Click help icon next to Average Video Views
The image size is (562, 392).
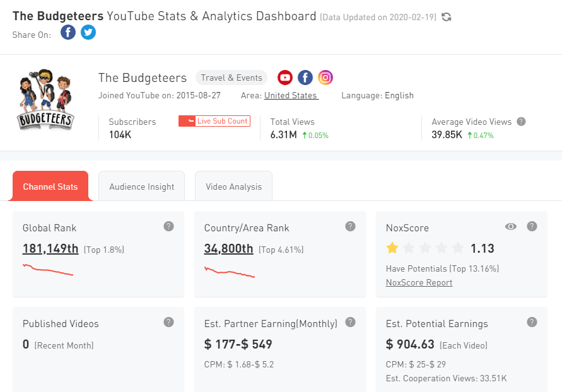click(x=521, y=122)
